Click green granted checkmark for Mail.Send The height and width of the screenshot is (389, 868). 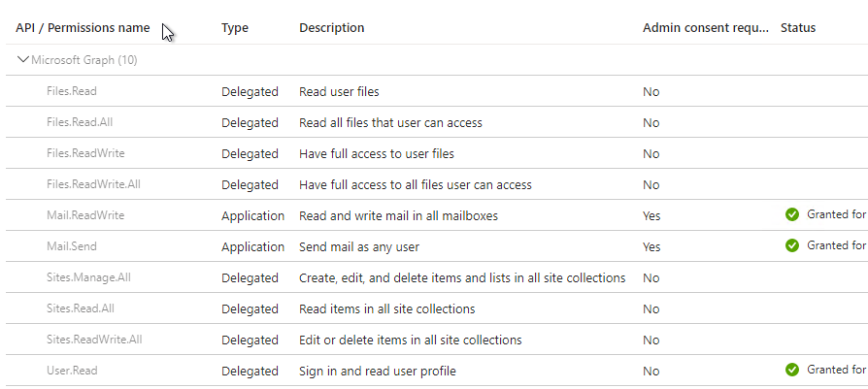tap(792, 246)
